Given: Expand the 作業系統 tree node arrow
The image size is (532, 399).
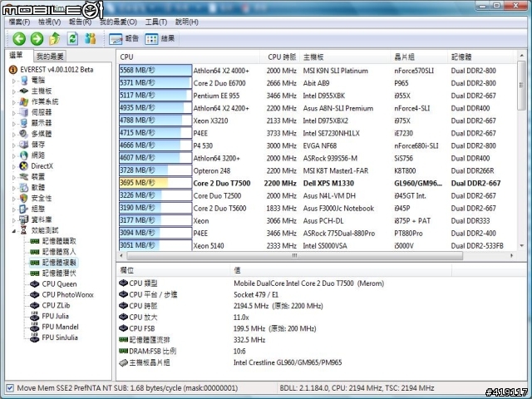Looking at the screenshot, I should [14, 102].
